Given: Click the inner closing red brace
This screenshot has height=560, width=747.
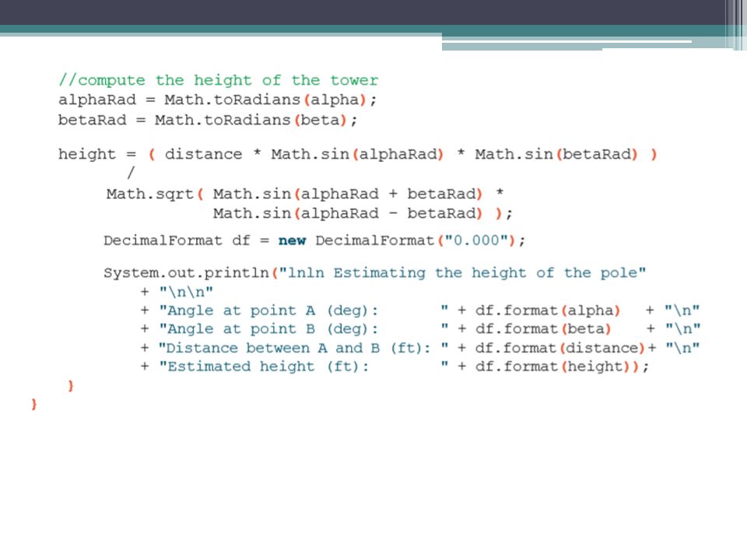Looking at the screenshot, I should pyautogui.click(x=71, y=385).
